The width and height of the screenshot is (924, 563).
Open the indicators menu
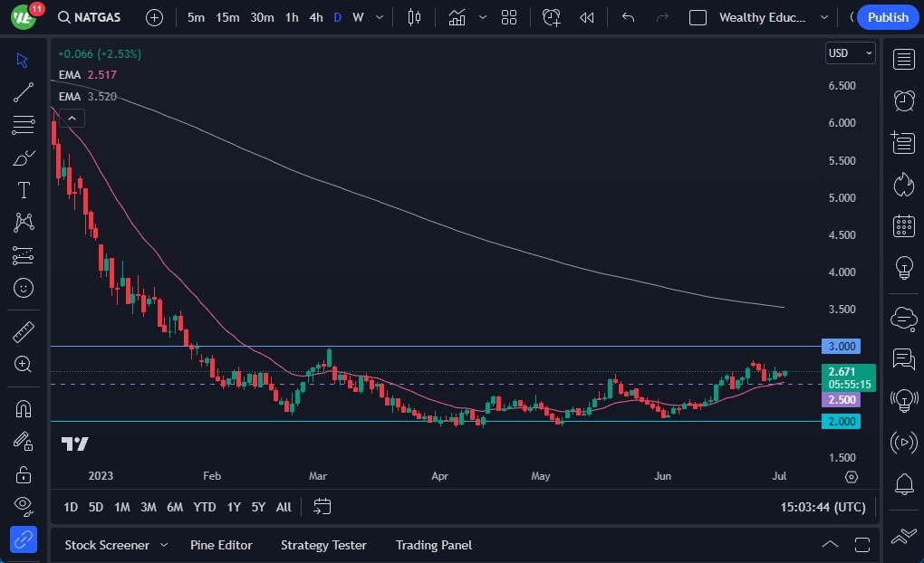457,18
